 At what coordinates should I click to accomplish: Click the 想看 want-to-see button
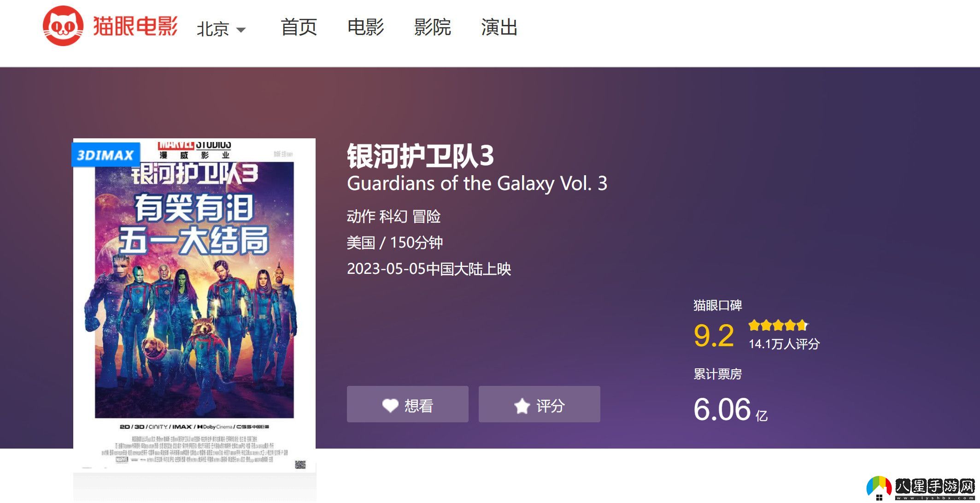tap(408, 404)
